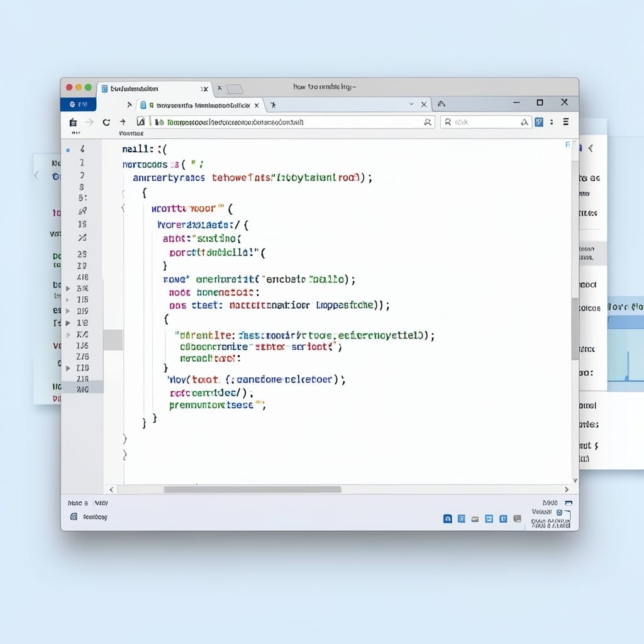Click the fifth blue status bar icon
Viewport: 644px width, 644px height.
point(503,519)
